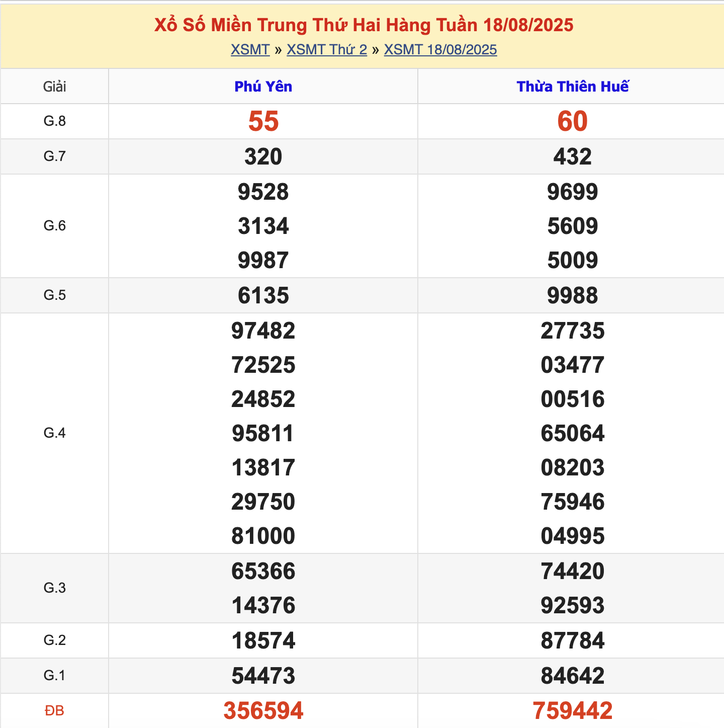Click number 72525
Viewport: 724px width, 728px height.
tap(263, 365)
